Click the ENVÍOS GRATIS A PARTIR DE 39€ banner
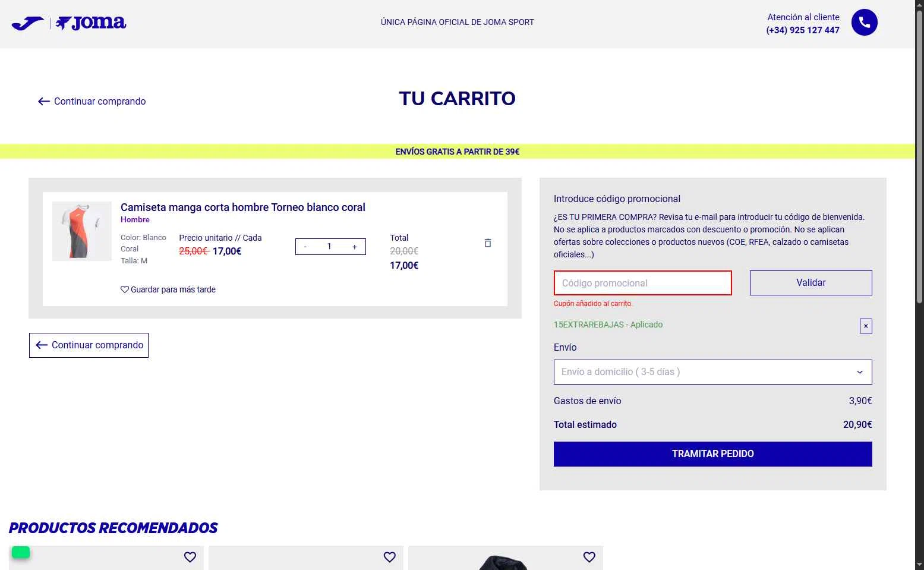This screenshot has height=570, width=924. click(x=458, y=152)
